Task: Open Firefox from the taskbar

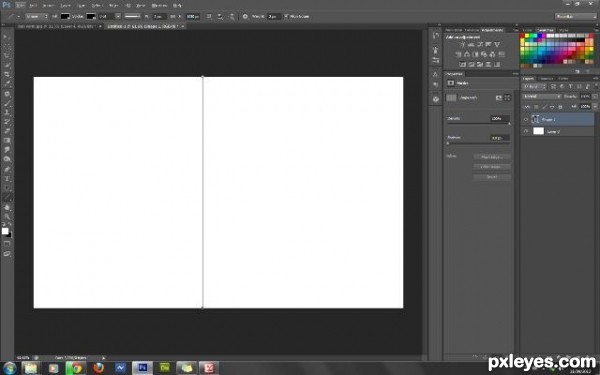Action: (98, 368)
